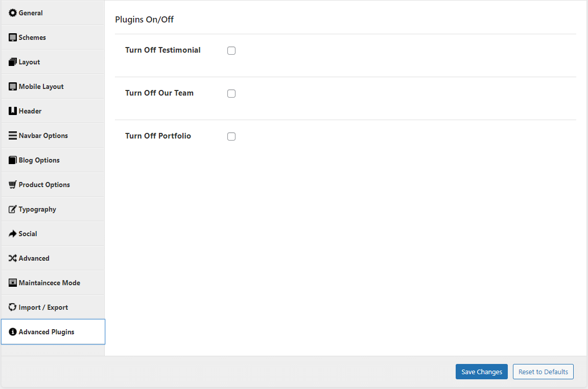Image resolution: width=588 pixels, height=389 pixels.
Task: Click the Blog Options book icon
Action: tap(13, 160)
